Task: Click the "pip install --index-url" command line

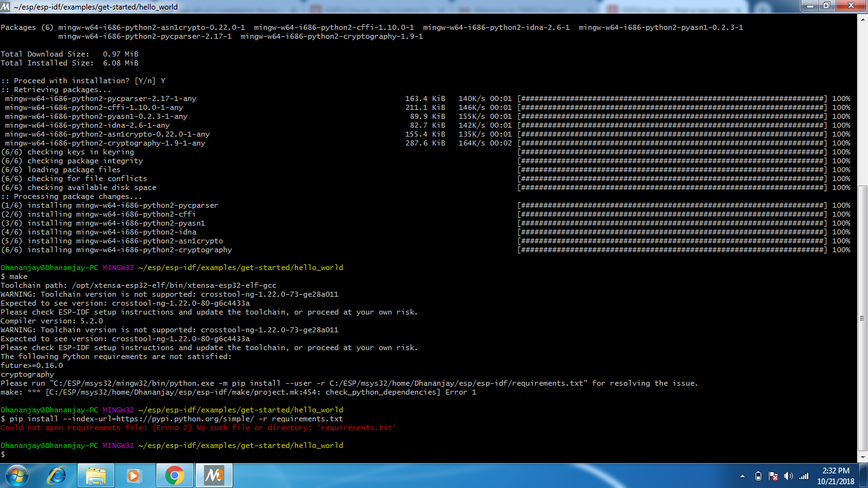Action: [x=172, y=419]
